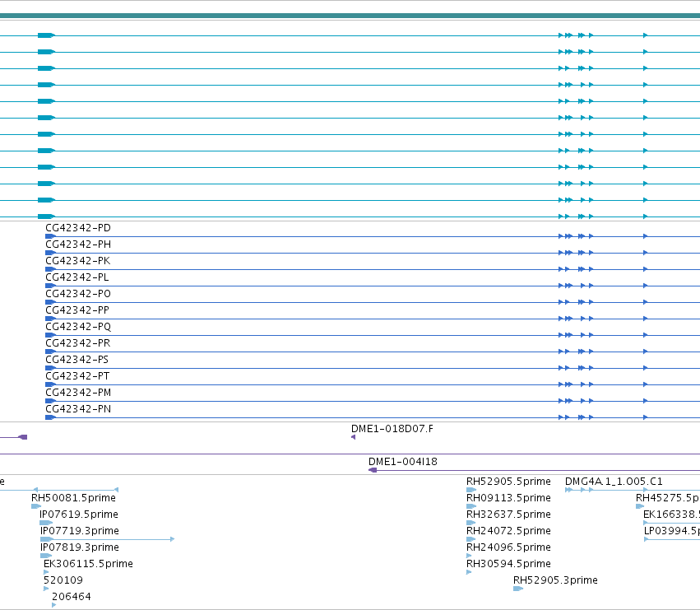Click the 520109 feature label
Screen dimensions: 700x610
point(63,580)
